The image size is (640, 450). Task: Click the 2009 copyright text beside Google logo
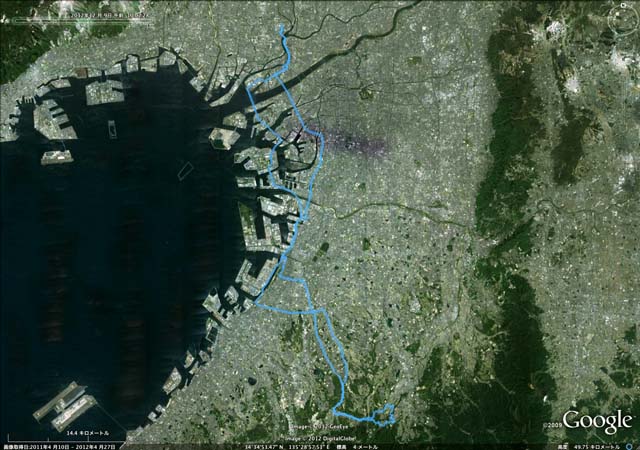(x=552, y=425)
